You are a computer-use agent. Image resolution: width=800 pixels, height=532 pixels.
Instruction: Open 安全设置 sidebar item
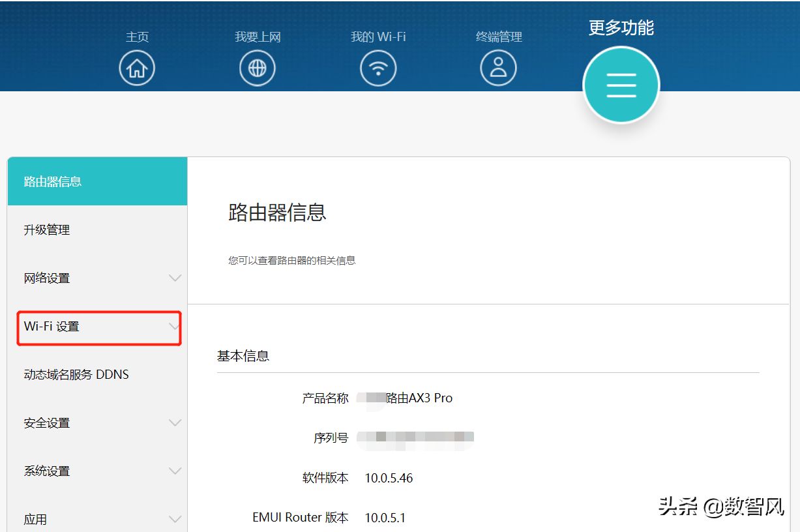coord(97,422)
